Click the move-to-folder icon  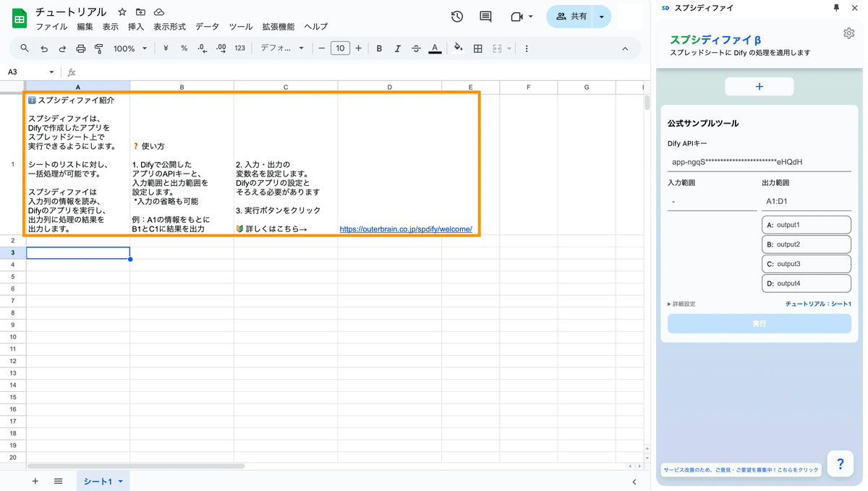140,12
